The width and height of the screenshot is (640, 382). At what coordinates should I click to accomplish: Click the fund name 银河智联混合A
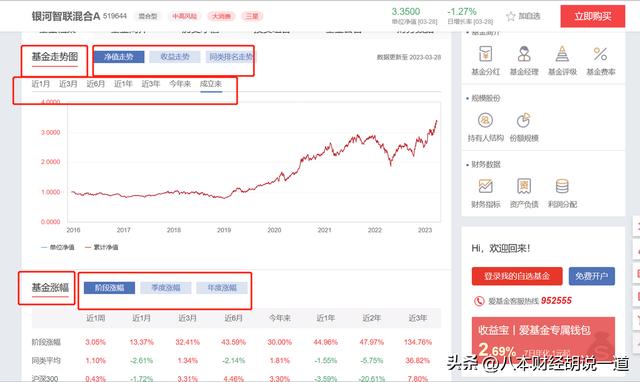[66, 16]
